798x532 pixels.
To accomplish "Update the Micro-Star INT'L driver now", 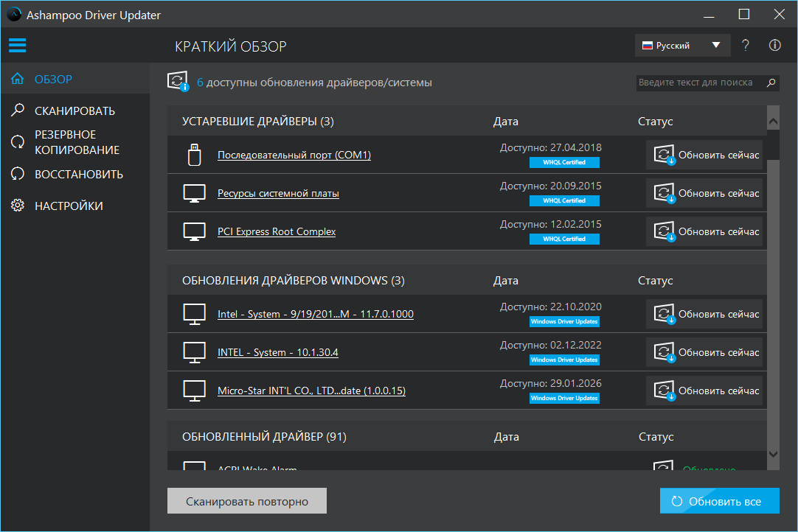I will [x=704, y=391].
